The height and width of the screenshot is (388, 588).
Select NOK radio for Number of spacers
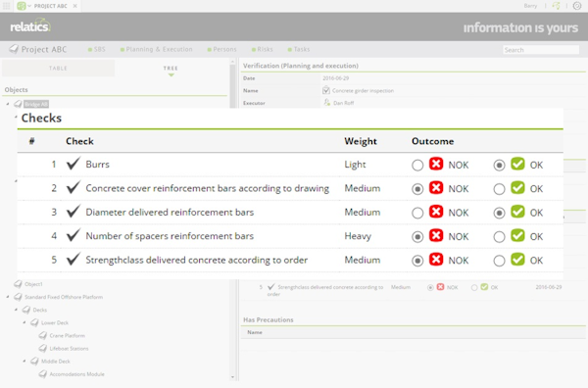417,237
